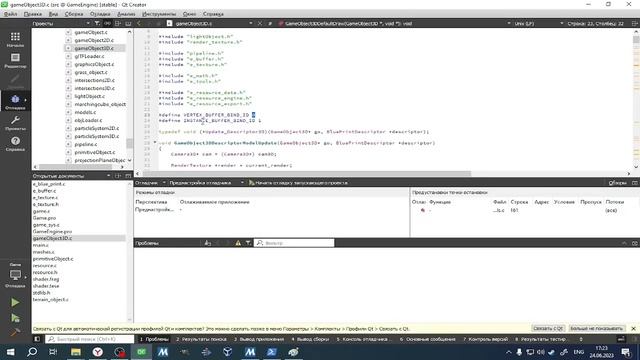This screenshot has width=640, height=360.
Task: Start debugging of startup project button
Action: [x=298, y=182]
